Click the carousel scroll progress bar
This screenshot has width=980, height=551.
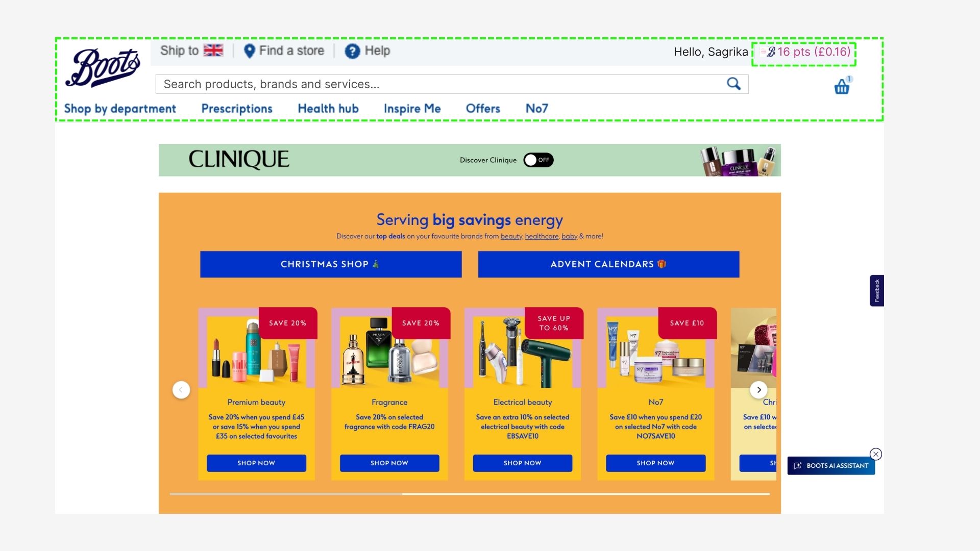(x=470, y=494)
